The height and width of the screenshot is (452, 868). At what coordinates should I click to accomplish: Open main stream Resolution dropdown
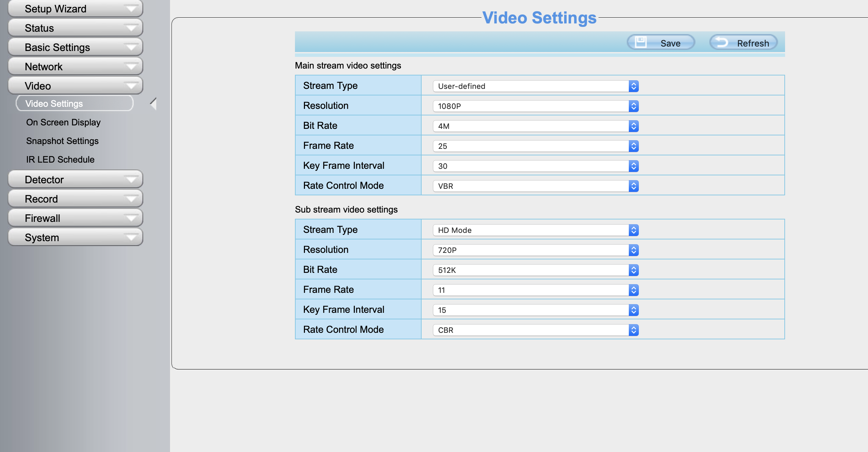535,106
